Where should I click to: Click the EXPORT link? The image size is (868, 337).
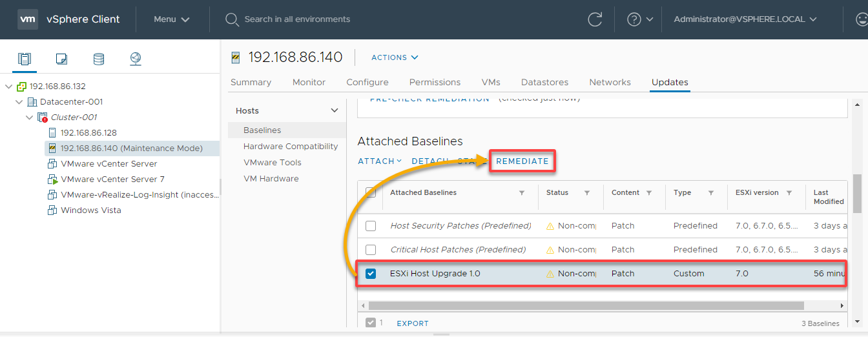point(413,323)
